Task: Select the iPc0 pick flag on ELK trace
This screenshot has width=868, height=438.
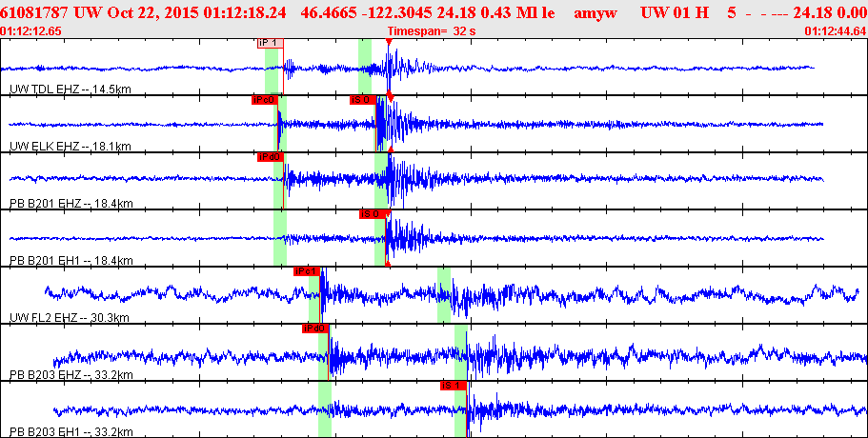Action: [x=264, y=100]
